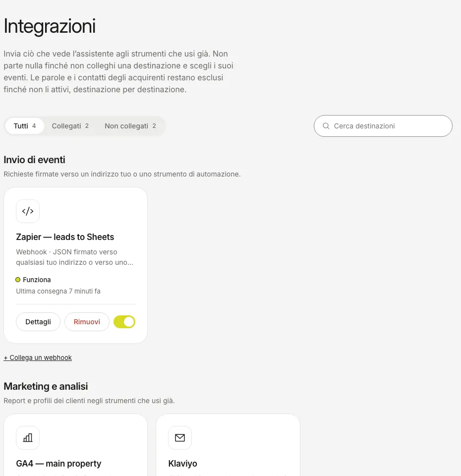Click the webhook code icon on Zapier card
Viewport: 461px width, 476px height.
coord(28,211)
